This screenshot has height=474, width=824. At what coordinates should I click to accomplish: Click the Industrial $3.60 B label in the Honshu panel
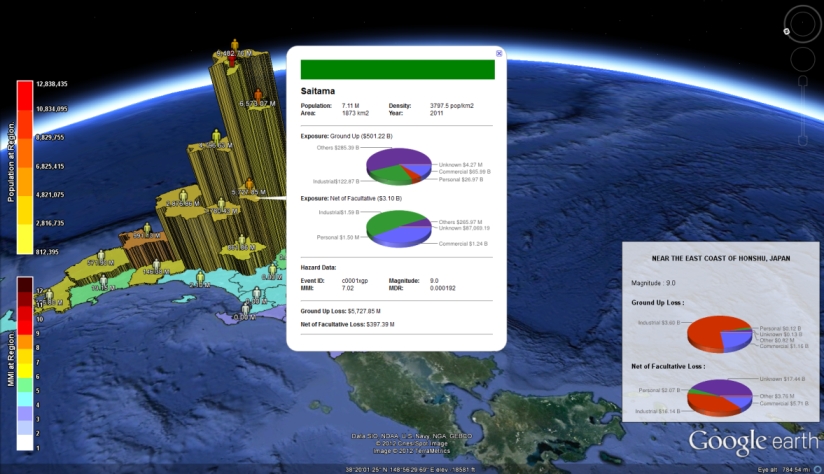[x=659, y=323]
